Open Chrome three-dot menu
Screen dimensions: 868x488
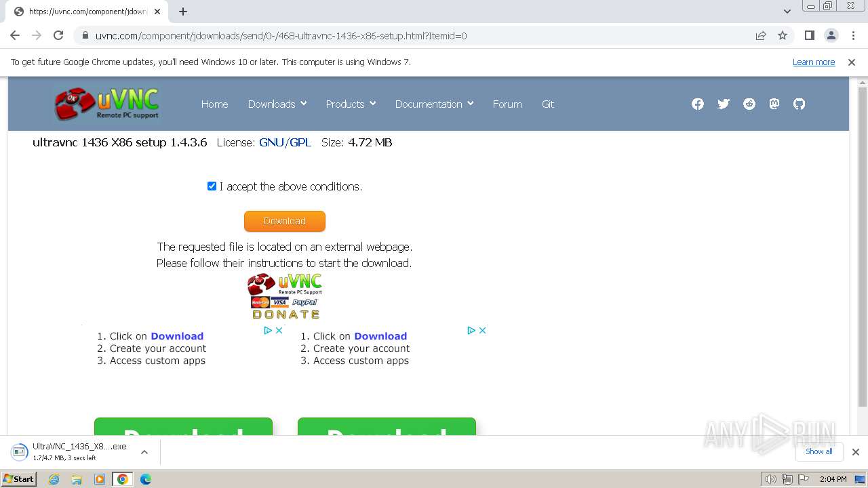point(853,35)
